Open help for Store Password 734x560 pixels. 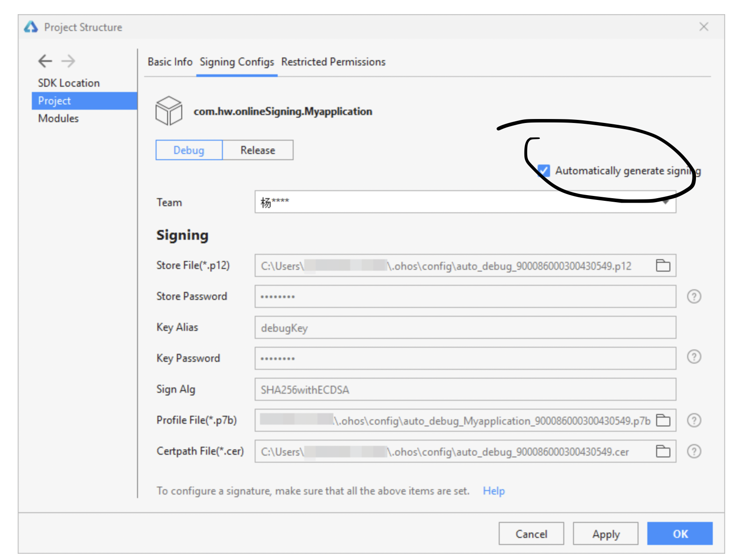click(x=694, y=296)
